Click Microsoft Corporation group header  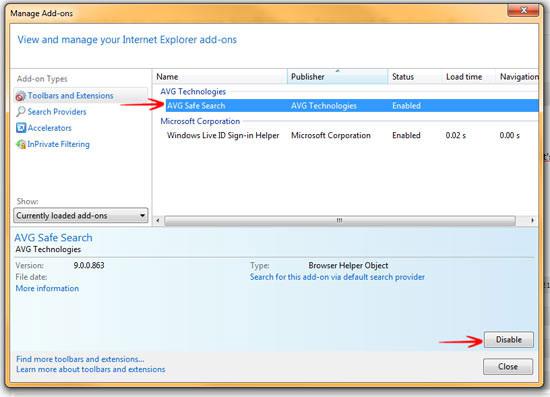point(200,121)
